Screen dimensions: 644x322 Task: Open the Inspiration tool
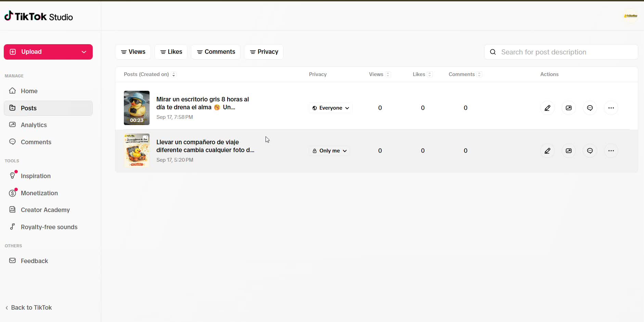click(x=48, y=176)
